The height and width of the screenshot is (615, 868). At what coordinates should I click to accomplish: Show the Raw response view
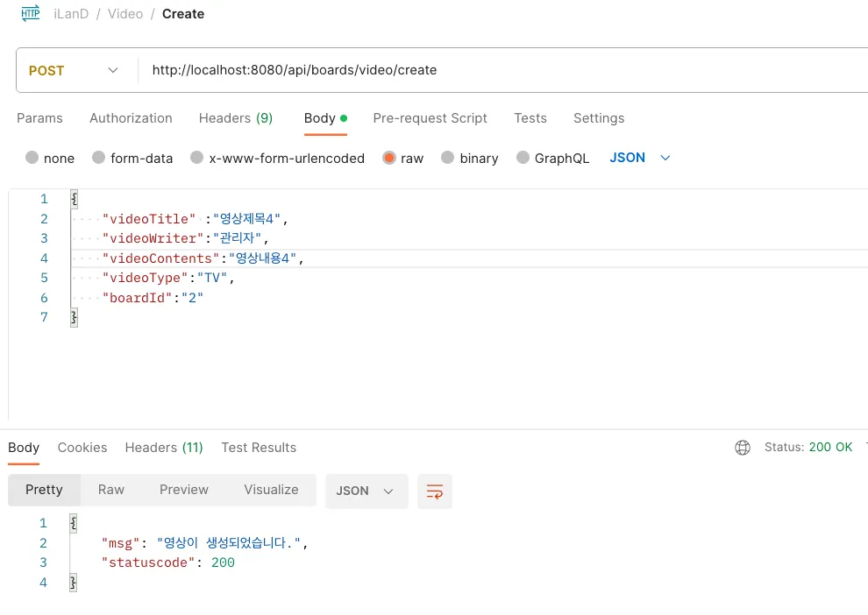[111, 490]
